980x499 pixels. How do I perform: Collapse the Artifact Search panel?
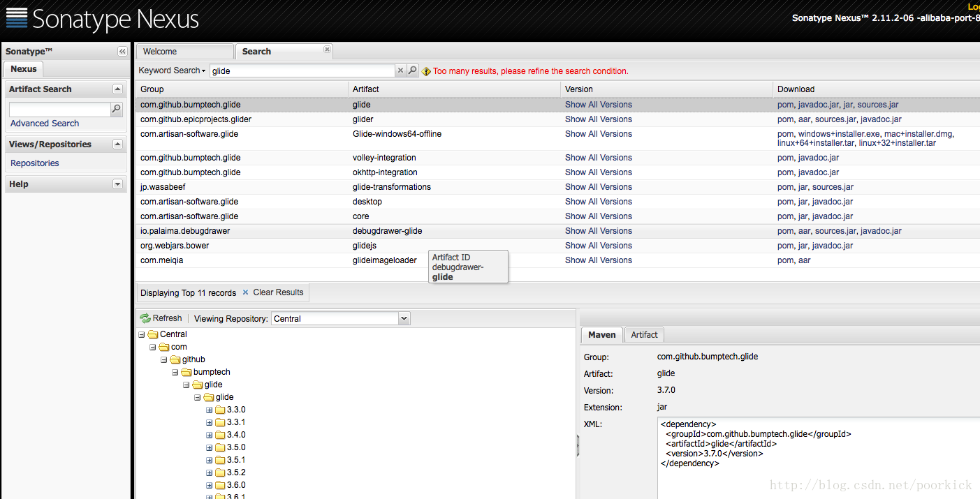coord(117,89)
